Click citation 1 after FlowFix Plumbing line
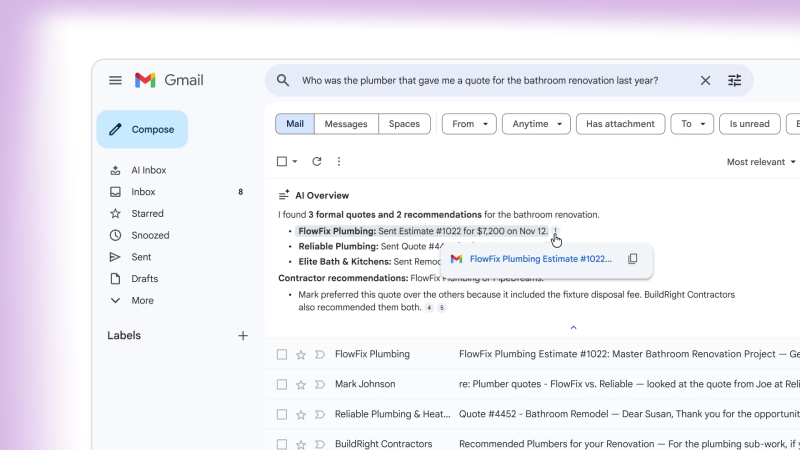This screenshot has width=800, height=450. [555, 231]
